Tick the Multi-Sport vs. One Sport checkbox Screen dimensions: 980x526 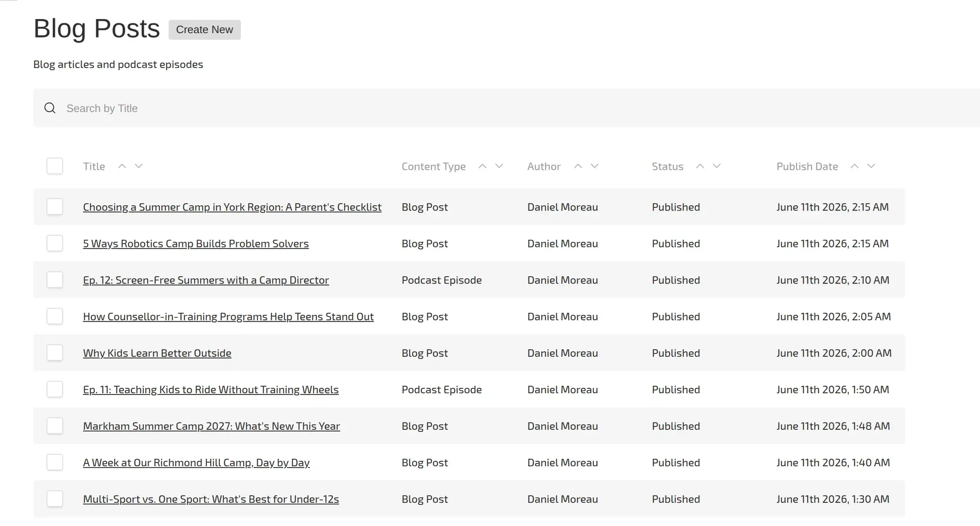(55, 499)
